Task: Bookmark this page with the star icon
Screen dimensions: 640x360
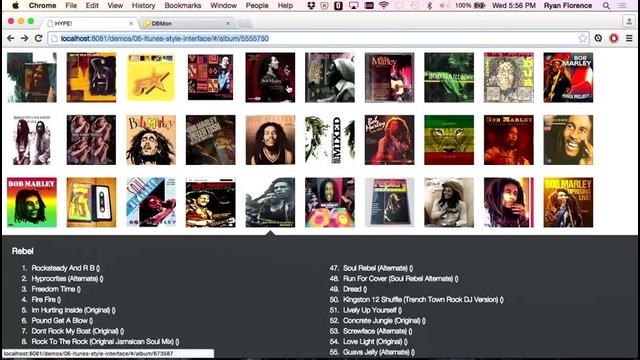Action: coord(582,38)
